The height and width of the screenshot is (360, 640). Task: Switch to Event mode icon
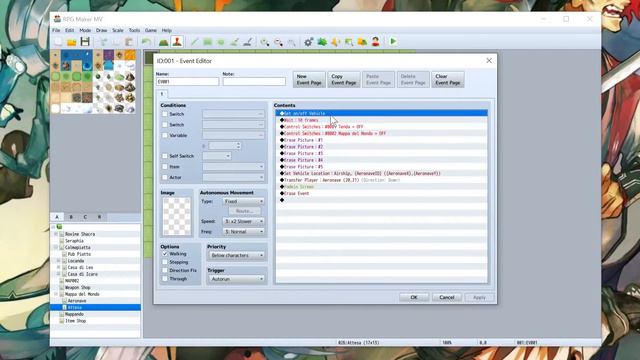click(177, 42)
